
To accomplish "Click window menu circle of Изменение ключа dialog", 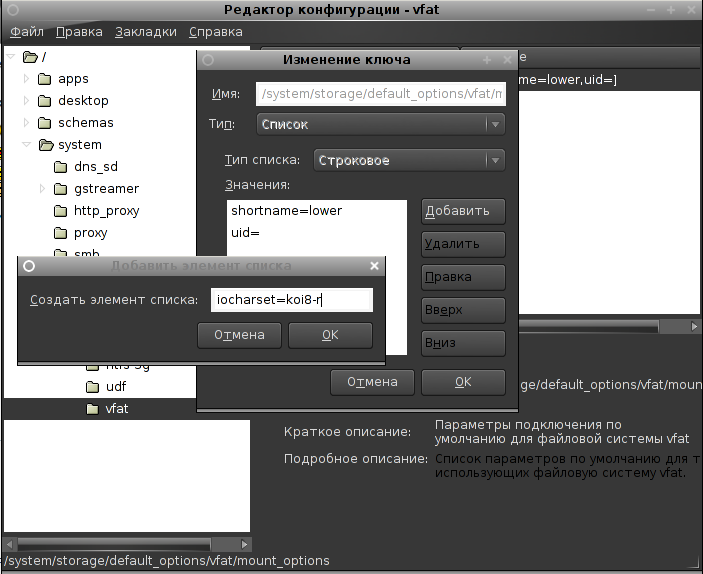I will pos(208,60).
